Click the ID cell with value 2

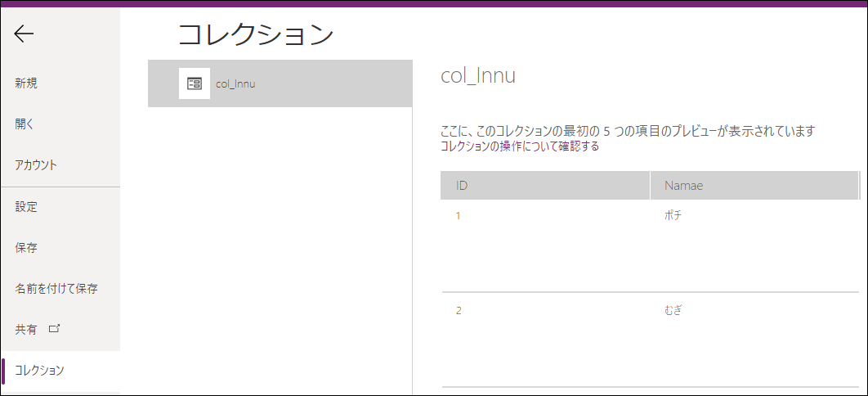[459, 311]
